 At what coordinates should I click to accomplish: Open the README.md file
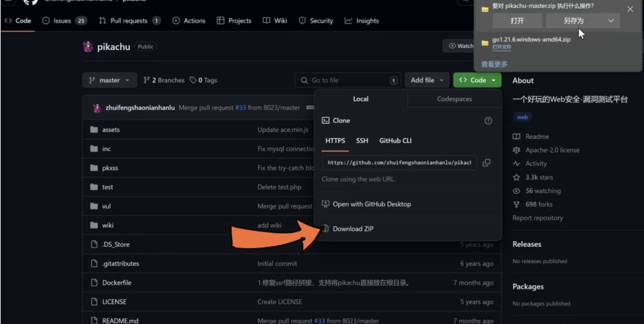click(x=120, y=321)
